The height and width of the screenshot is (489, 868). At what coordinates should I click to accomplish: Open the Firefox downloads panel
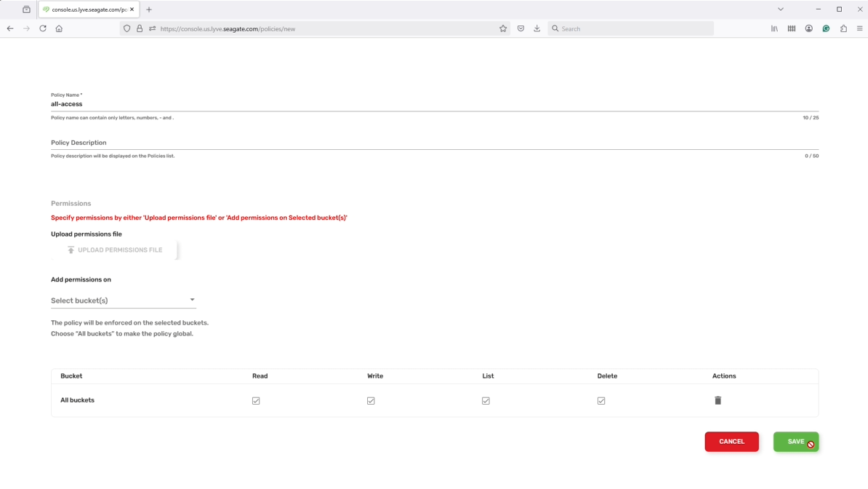[537, 29]
